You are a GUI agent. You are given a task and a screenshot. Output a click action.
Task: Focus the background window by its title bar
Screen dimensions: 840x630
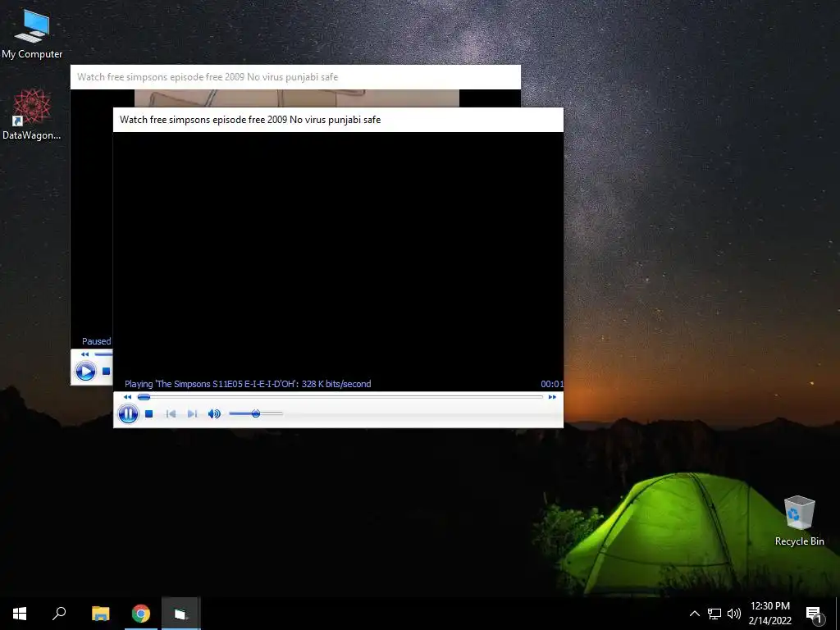[295, 77]
